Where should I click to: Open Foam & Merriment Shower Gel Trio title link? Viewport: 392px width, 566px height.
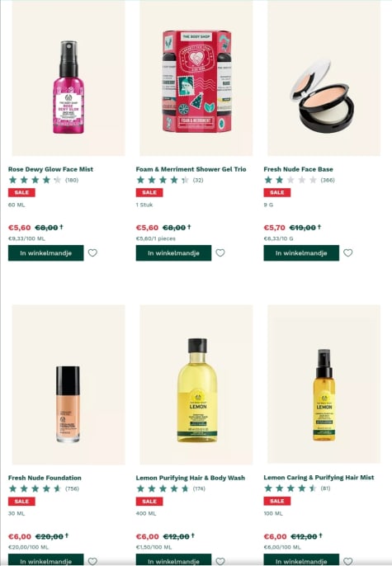tap(191, 169)
